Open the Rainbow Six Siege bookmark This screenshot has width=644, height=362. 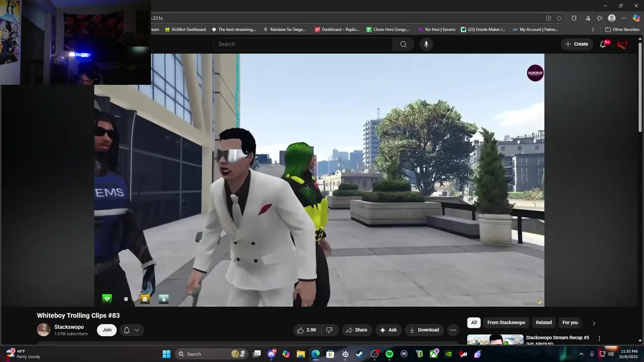[x=284, y=30]
